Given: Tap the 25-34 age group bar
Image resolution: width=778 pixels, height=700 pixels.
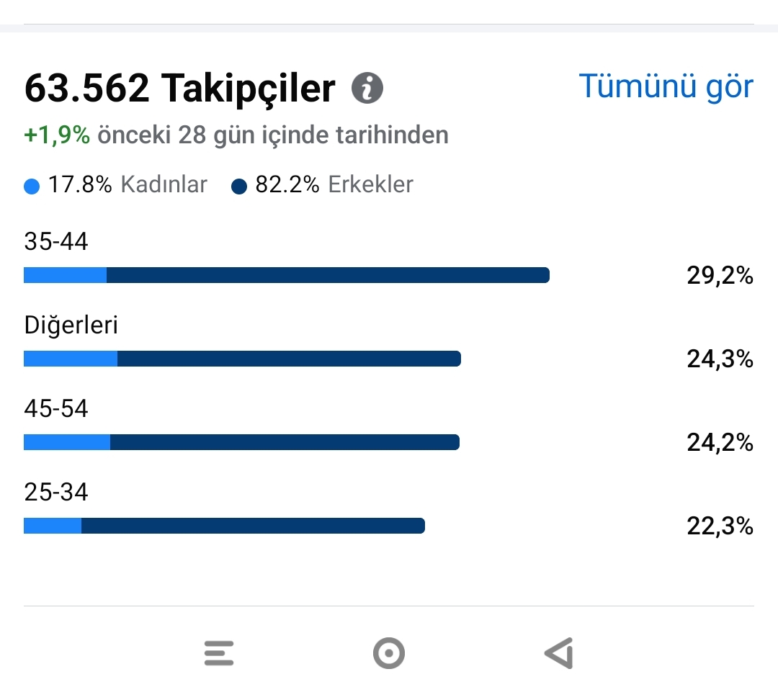Looking at the screenshot, I should [224, 526].
